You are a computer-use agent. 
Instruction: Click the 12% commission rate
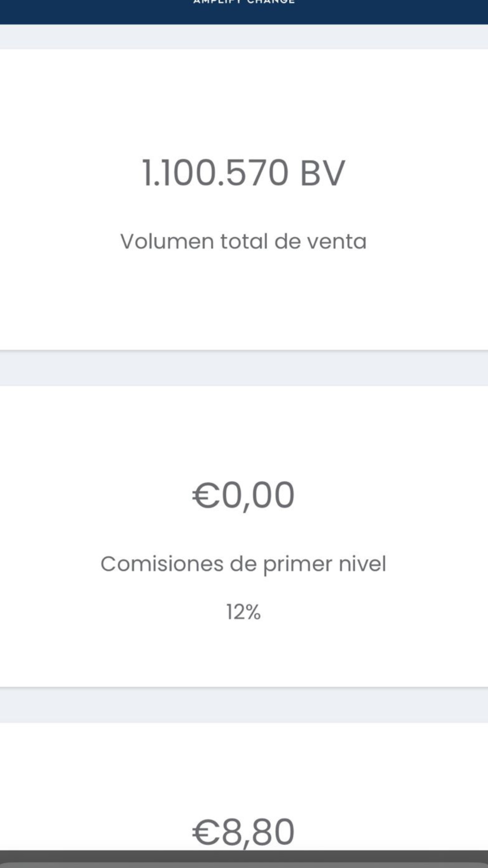tap(243, 612)
